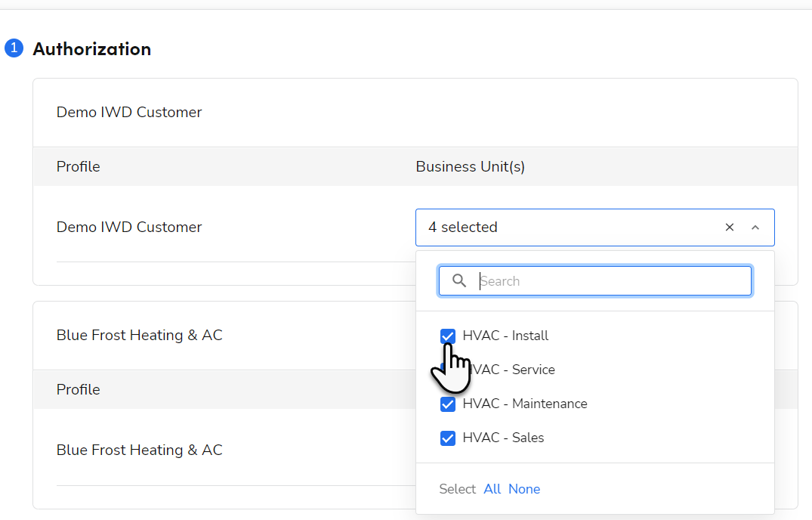Open the '4 selected' business unit combo box
This screenshot has height=520, width=812.
coord(567,227)
